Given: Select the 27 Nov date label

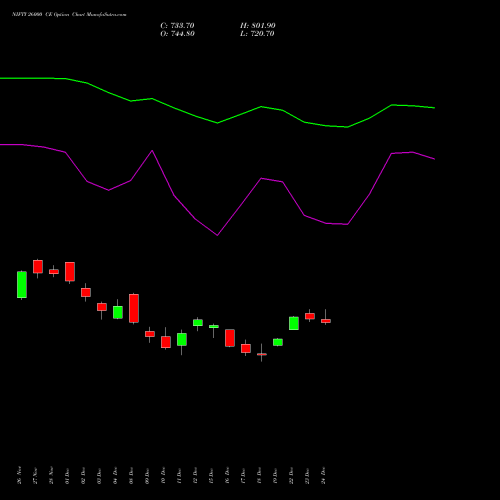Looking at the screenshot, I should [35, 475].
